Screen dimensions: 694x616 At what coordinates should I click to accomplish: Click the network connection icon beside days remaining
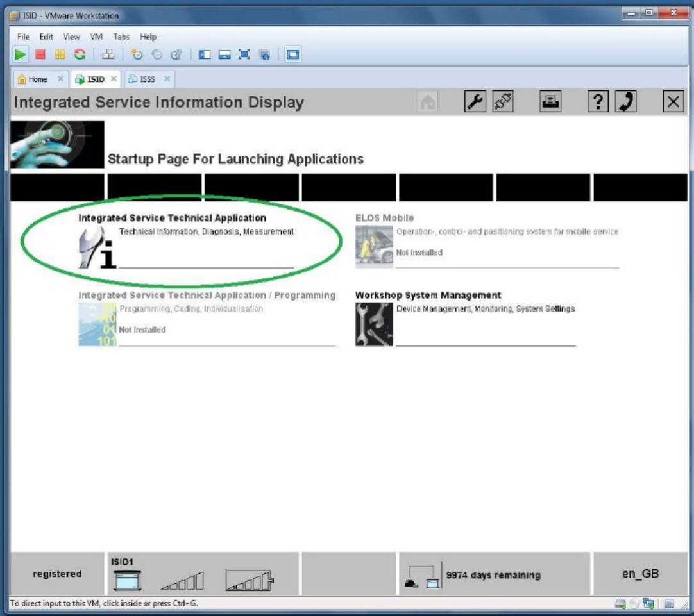(422, 576)
